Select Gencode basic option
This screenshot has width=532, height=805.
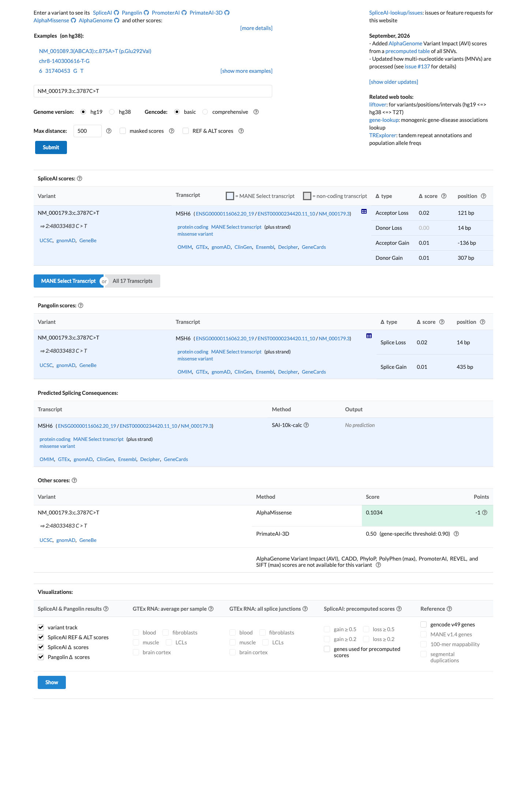177,112
